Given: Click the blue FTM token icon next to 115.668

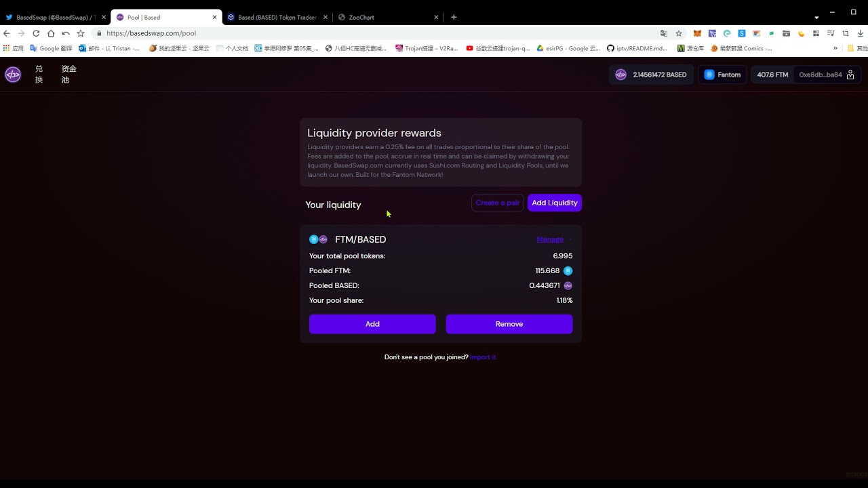Looking at the screenshot, I should pos(568,271).
